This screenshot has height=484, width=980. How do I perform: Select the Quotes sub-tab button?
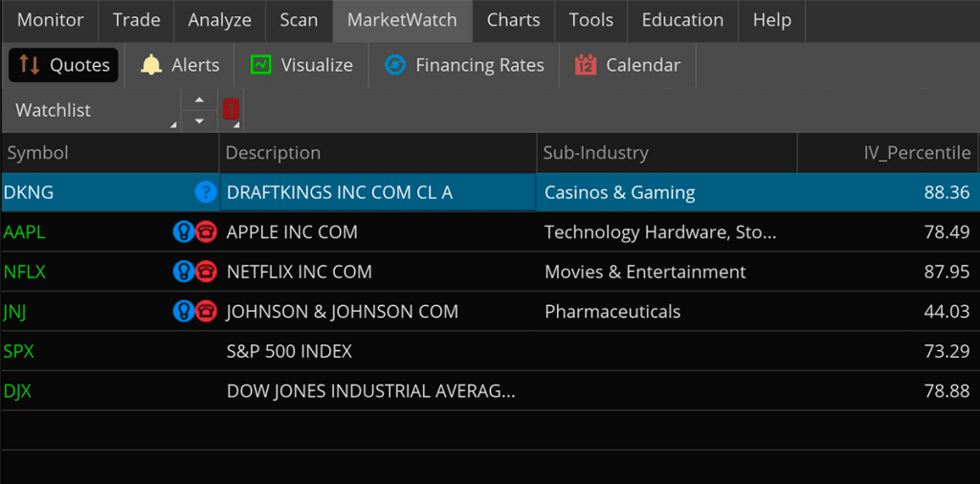(64, 65)
